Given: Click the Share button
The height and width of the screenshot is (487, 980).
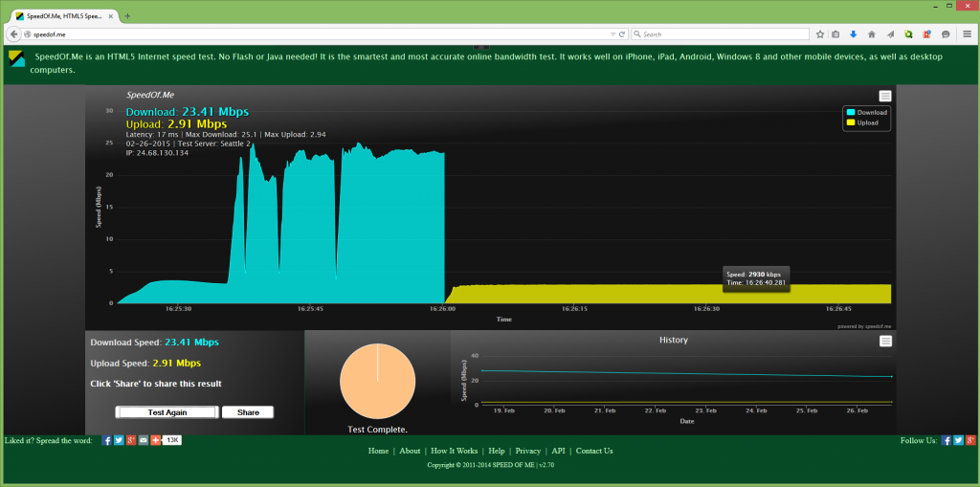Looking at the screenshot, I should click(248, 412).
